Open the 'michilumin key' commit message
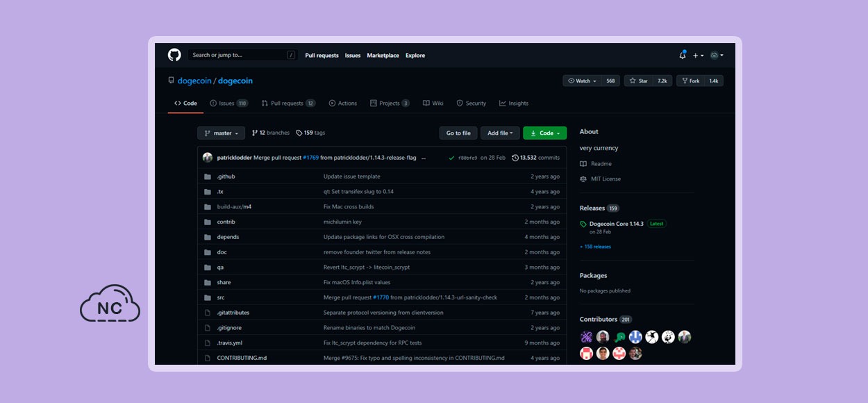Image resolution: width=868 pixels, height=403 pixels. [x=342, y=222]
